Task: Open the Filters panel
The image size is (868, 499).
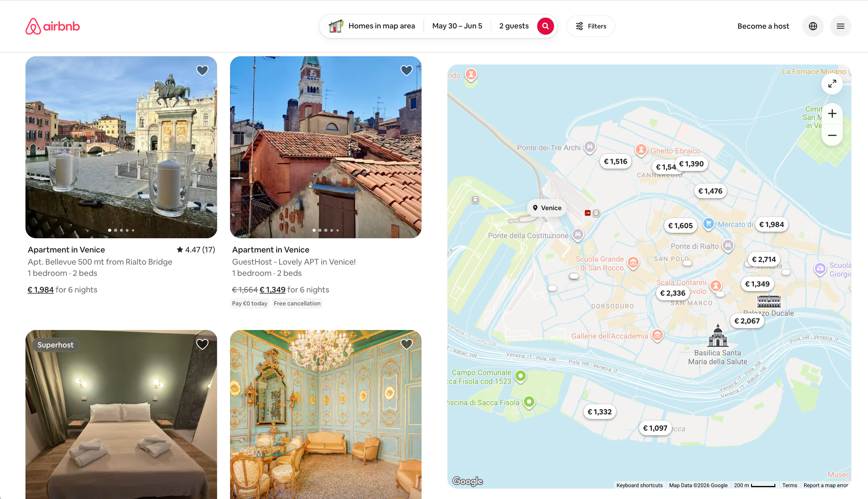Action: 591,26
